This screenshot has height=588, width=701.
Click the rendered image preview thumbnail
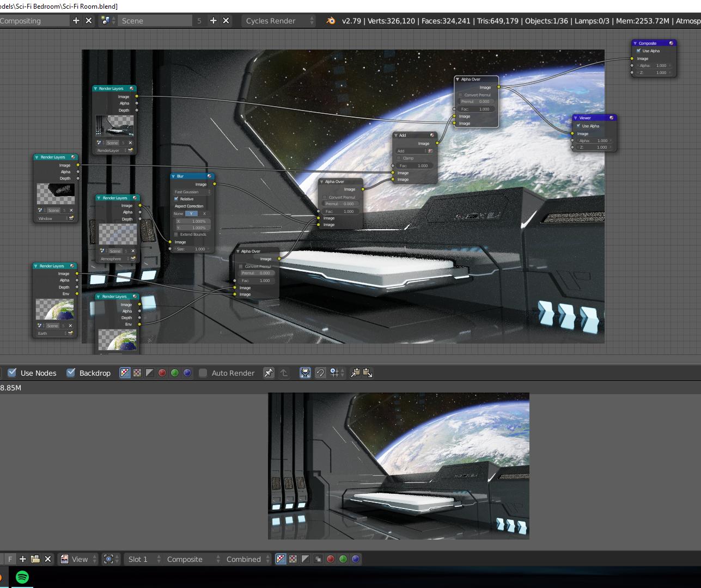pyautogui.click(x=399, y=466)
